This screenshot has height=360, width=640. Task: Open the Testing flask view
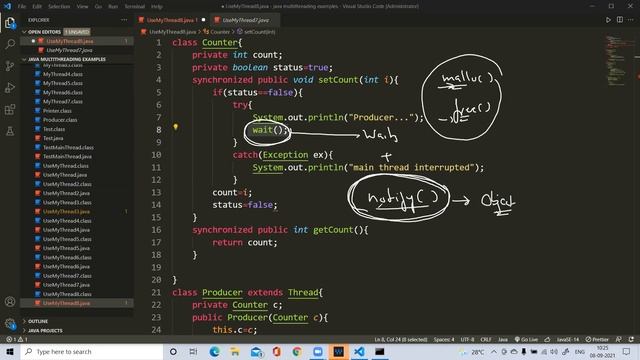(x=10, y=131)
